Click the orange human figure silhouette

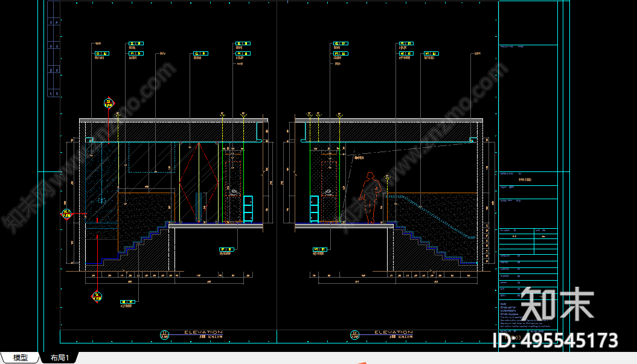370,197
